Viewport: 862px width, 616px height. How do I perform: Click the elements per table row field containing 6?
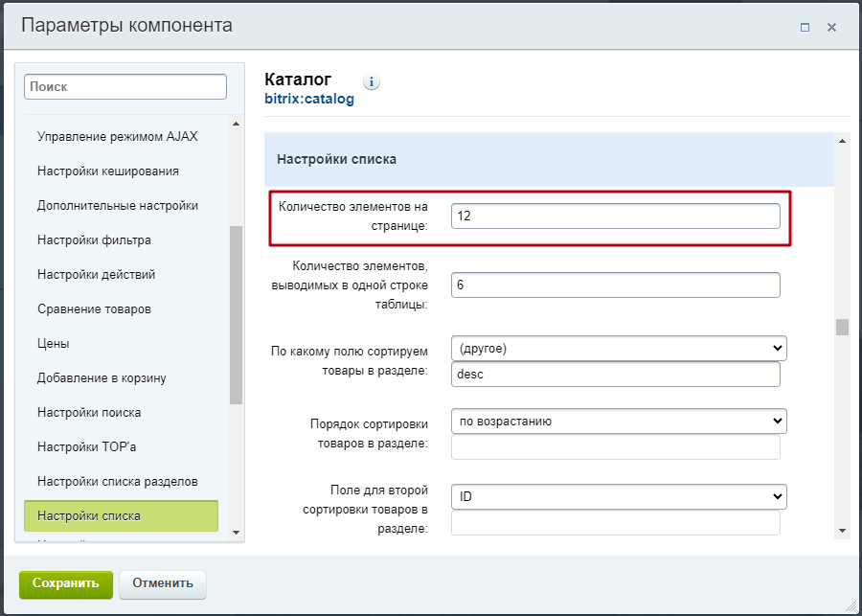pyautogui.click(x=615, y=285)
